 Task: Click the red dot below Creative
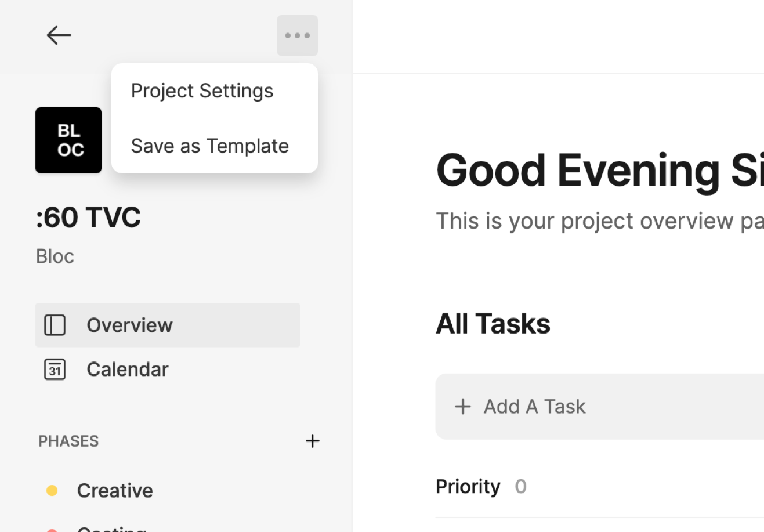click(x=52, y=530)
